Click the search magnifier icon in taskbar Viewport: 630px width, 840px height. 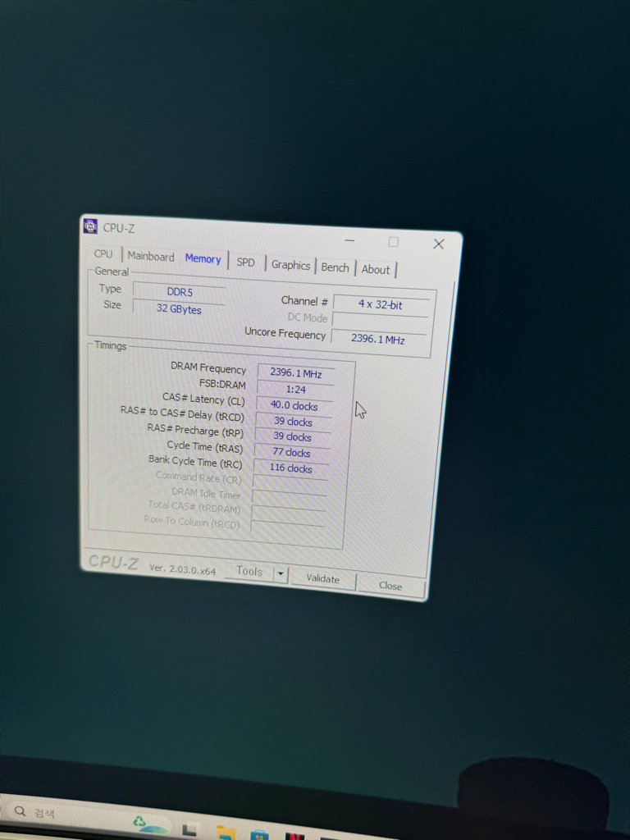20,812
